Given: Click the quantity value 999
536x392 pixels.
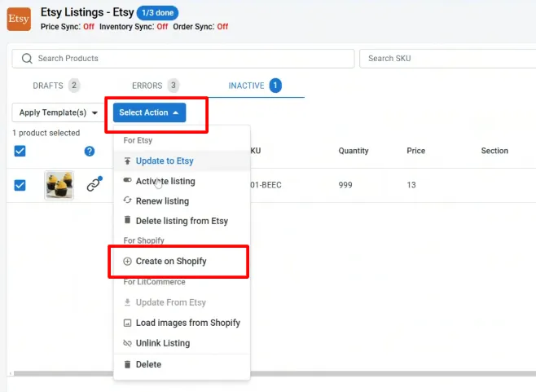Looking at the screenshot, I should [345, 185].
